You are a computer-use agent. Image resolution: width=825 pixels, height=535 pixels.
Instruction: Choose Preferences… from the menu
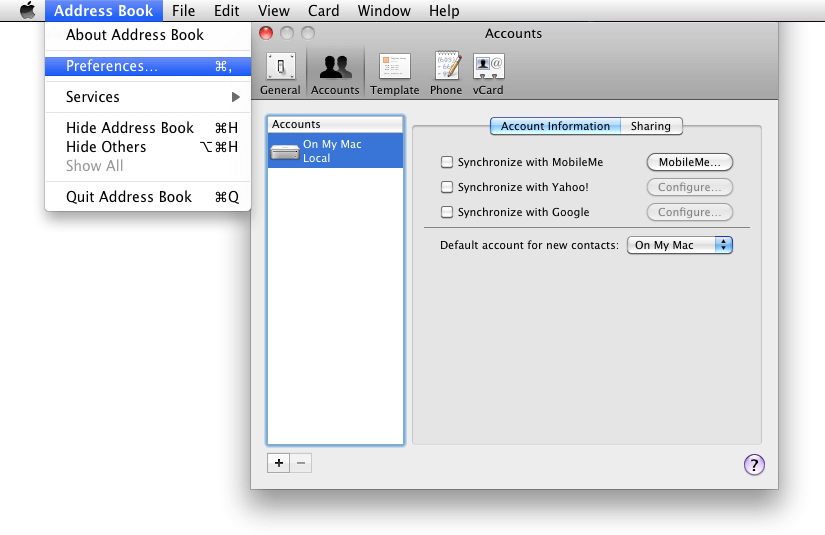pyautogui.click(x=148, y=66)
